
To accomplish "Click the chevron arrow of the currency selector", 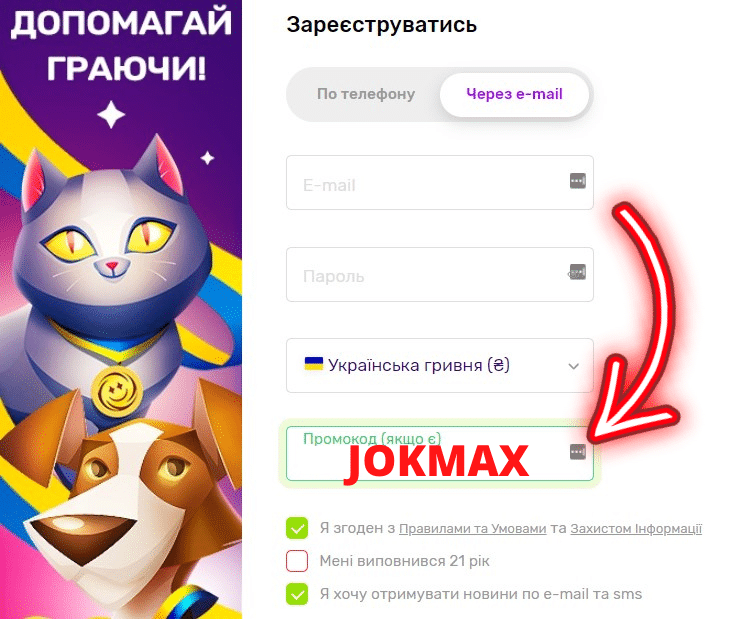I will (x=574, y=366).
